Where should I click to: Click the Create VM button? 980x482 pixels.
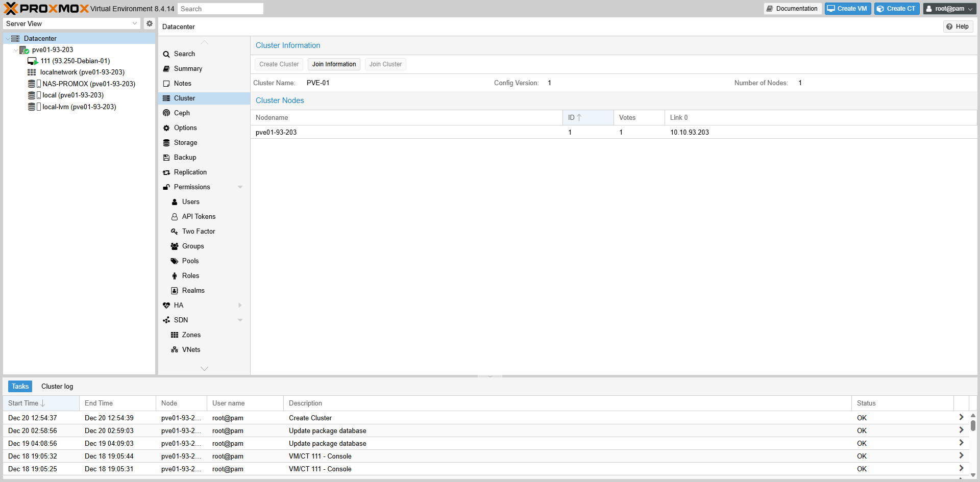point(847,9)
